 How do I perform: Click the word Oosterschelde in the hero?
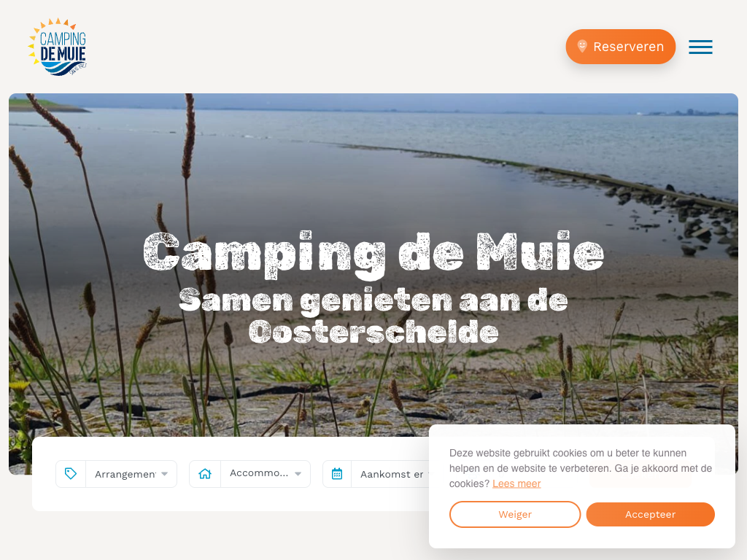[x=373, y=332]
